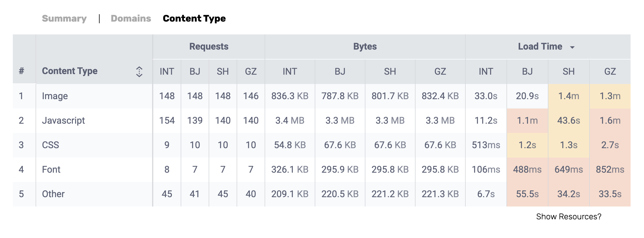Click the Load Time sort dropdown arrow
Viewport: 644px width, 238px height.
coord(572,47)
